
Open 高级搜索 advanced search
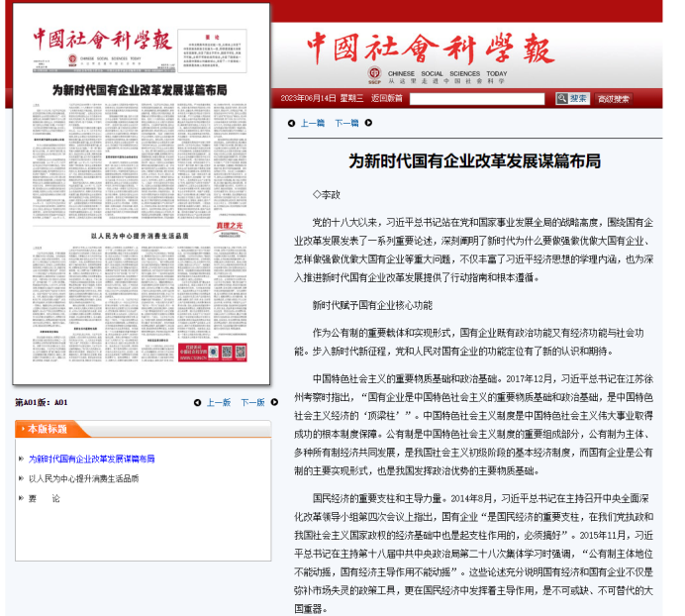click(613, 99)
